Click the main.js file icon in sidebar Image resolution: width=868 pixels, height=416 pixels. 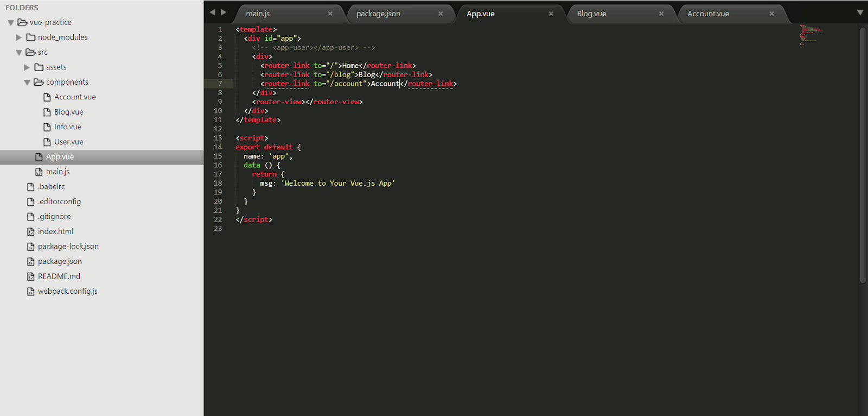[x=39, y=172]
